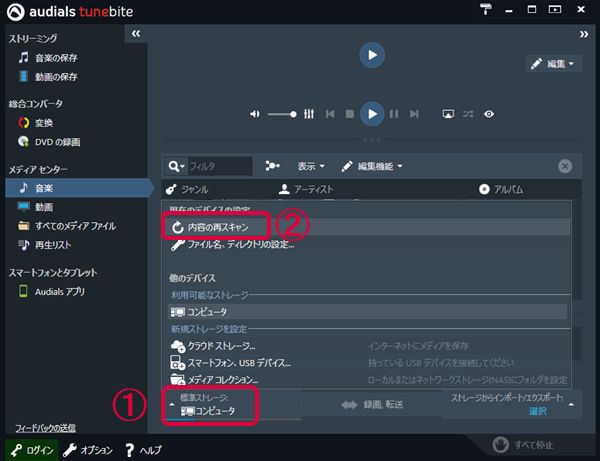The width and height of the screenshot is (600, 461).
Task: Click the screen cast icon
Action: pos(448,114)
